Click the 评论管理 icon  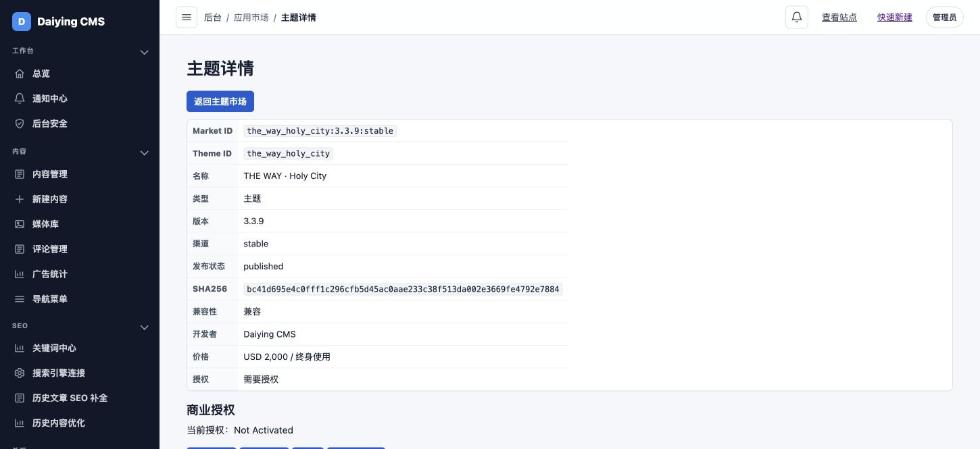(x=20, y=249)
